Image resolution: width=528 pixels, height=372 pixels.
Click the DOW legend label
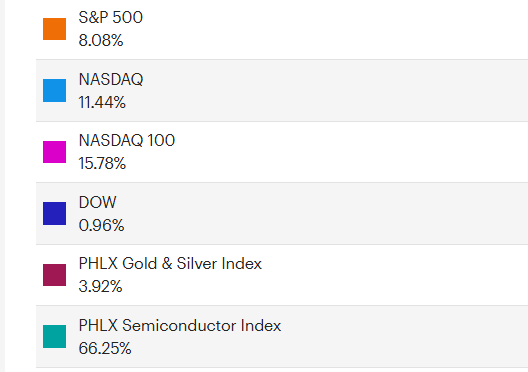97,202
